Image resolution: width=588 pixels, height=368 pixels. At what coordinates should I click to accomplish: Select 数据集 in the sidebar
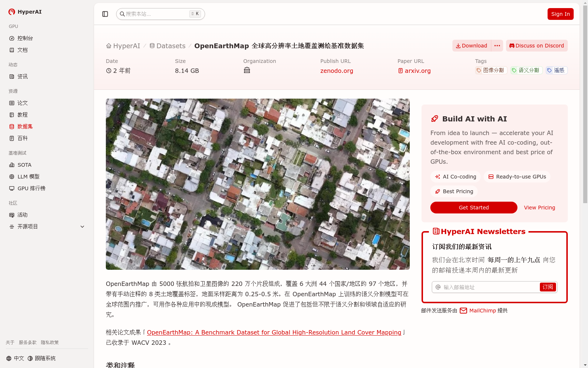coord(47,127)
